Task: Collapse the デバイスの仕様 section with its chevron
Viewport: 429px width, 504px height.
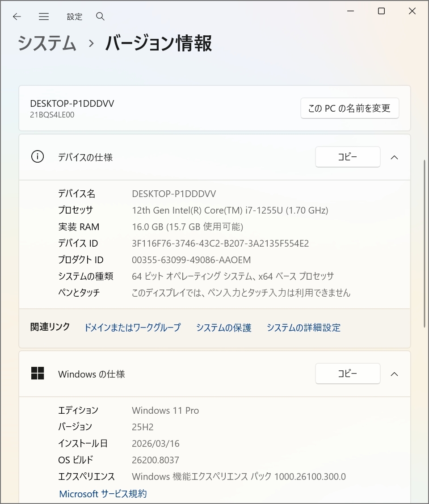Action: tap(394, 157)
